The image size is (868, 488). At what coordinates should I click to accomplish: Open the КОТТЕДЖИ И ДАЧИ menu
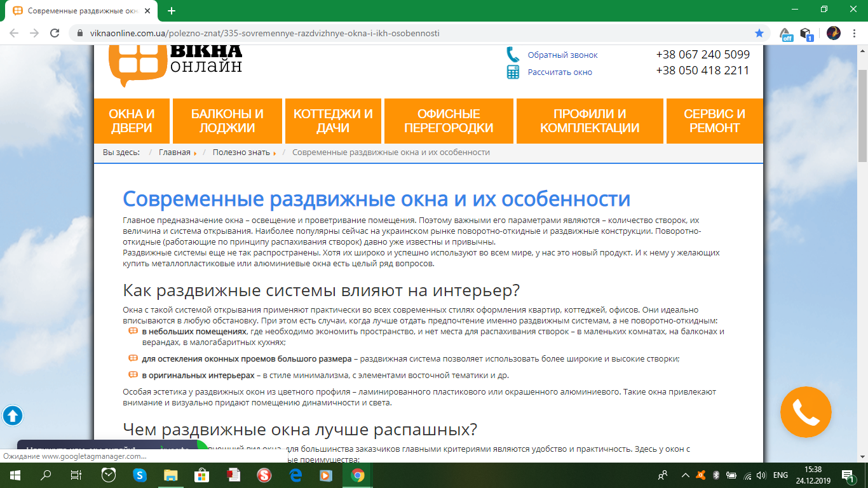[x=333, y=121]
